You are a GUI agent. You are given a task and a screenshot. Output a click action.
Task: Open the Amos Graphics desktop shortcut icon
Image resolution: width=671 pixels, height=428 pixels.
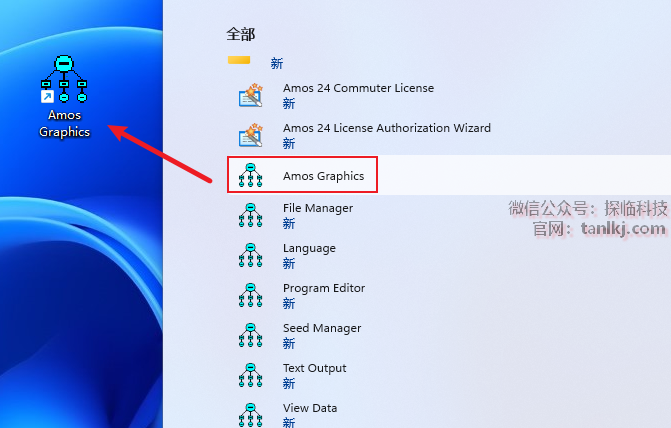pyautogui.click(x=64, y=79)
